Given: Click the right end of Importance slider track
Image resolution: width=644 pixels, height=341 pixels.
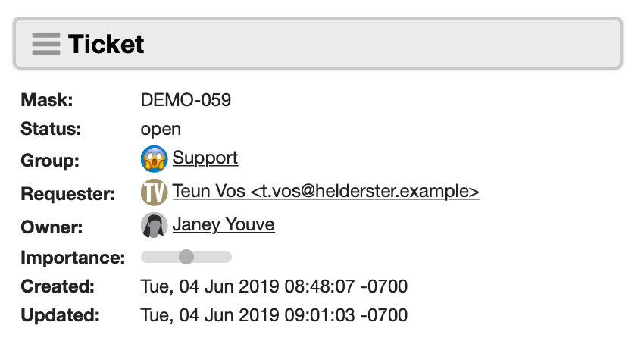Looking at the screenshot, I should click(x=227, y=257).
